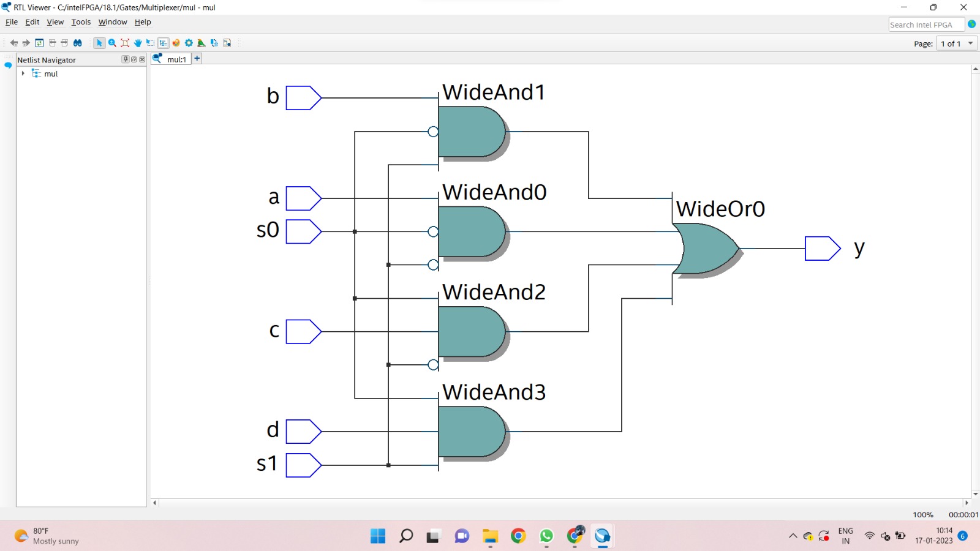Image resolution: width=980 pixels, height=551 pixels.
Task: Open the File menu
Action: [x=12, y=22]
